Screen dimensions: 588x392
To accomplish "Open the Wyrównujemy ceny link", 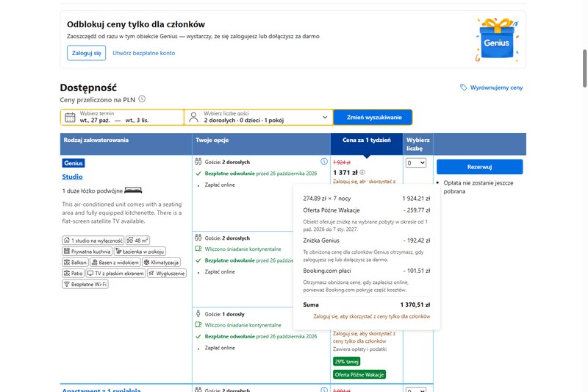I will [496, 88].
